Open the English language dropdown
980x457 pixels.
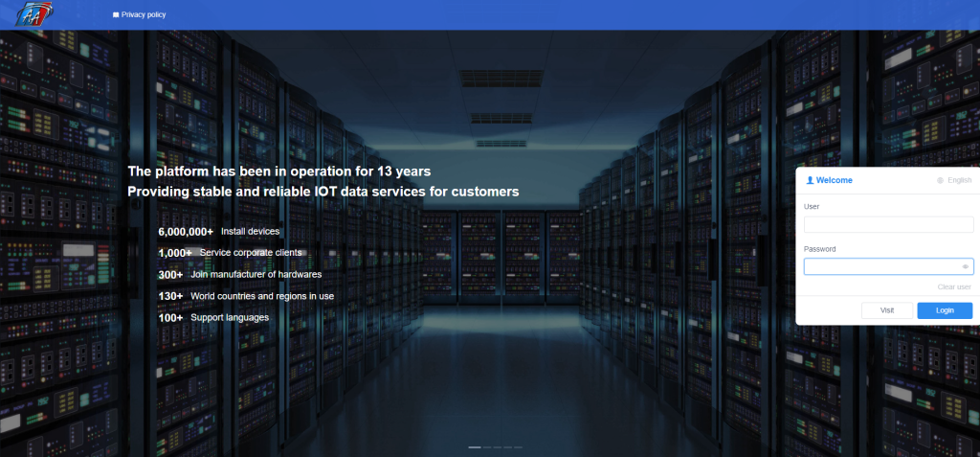pos(959,180)
